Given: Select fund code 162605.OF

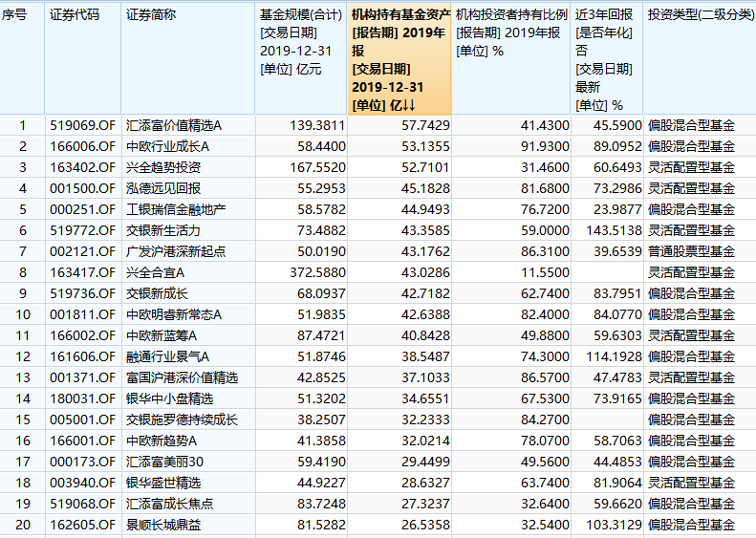Looking at the screenshot, I should (82, 525).
